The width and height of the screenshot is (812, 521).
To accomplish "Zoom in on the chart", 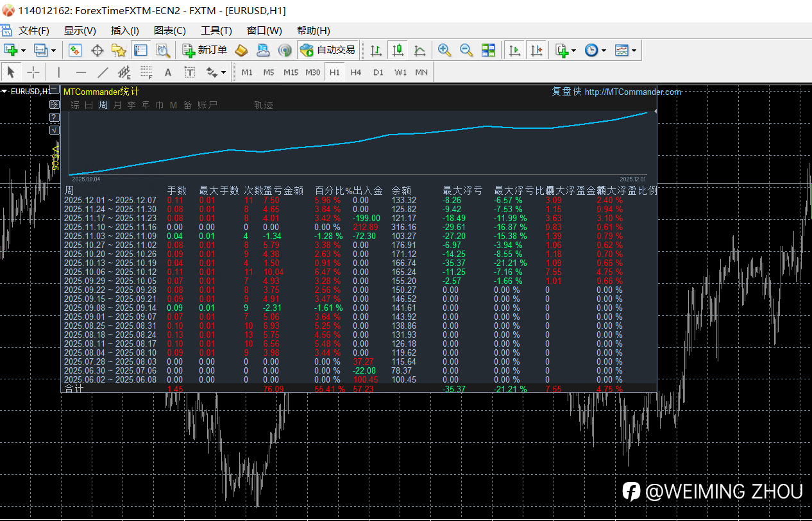I will [444, 50].
